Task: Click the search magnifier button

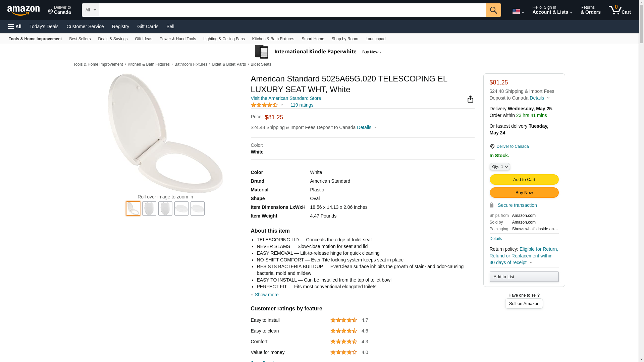Action: click(493, 10)
